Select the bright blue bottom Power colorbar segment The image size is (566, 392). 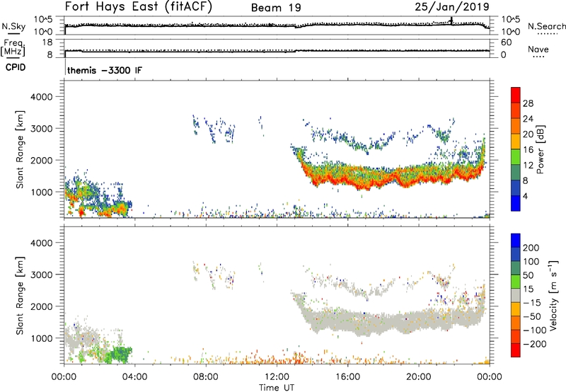pos(516,203)
